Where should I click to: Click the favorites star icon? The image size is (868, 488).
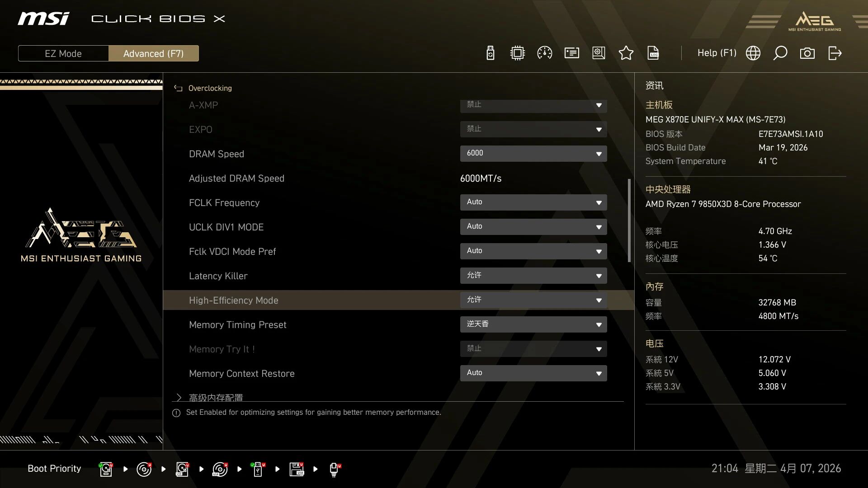pyautogui.click(x=626, y=53)
